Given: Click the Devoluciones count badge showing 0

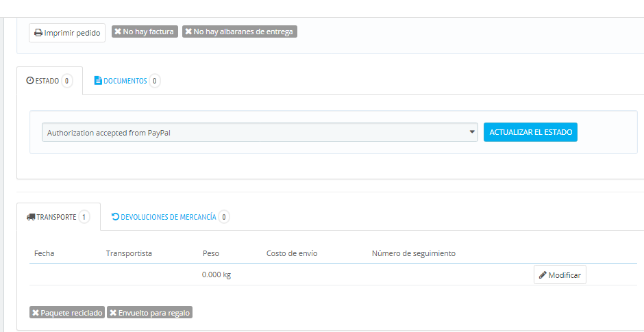Looking at the screenshot, I should tap(224, 217).
